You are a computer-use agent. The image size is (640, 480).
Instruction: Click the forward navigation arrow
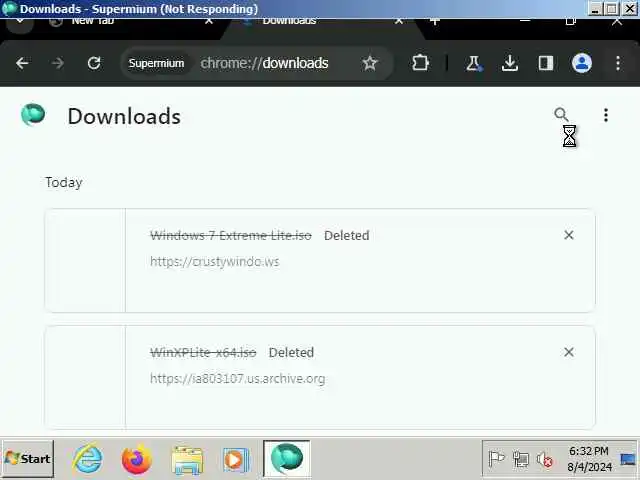coord(58,63)
